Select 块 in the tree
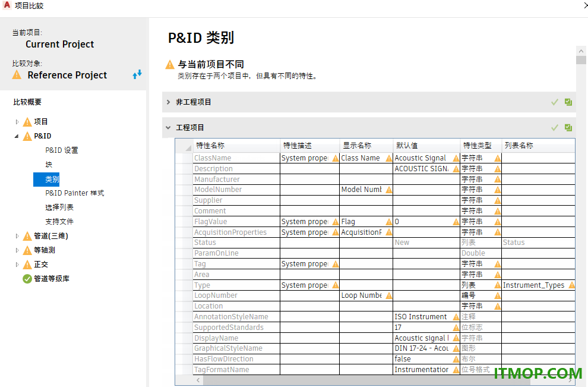This screenshot has height=387, width=588. (49, 165)
